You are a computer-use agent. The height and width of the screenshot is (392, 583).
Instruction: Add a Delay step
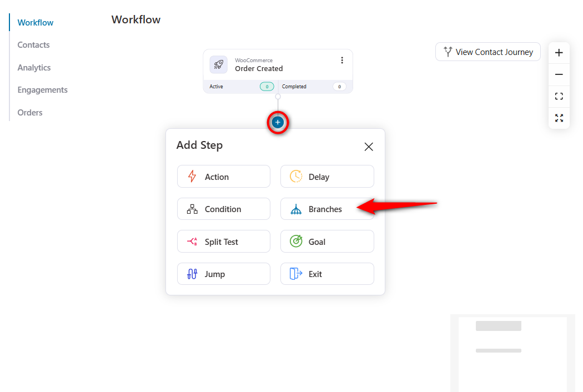point(327,176)
